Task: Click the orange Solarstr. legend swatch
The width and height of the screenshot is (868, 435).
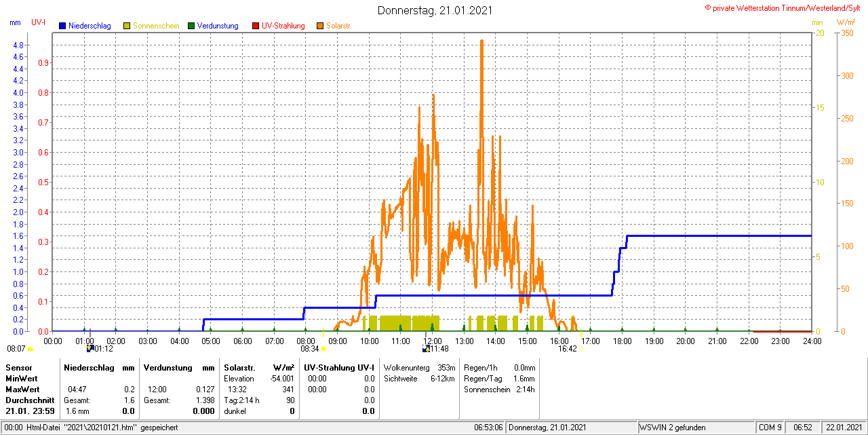Action: (320, 26)
